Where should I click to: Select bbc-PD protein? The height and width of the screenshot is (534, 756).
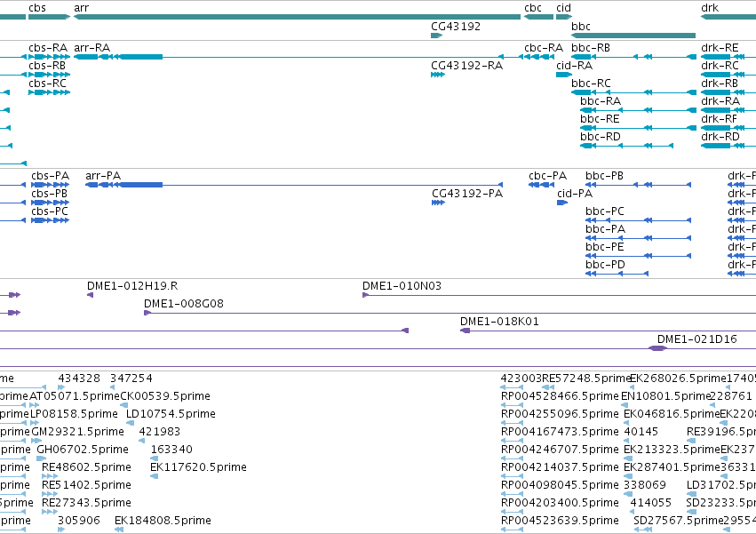pyautogui.click(x=617, y=274)
